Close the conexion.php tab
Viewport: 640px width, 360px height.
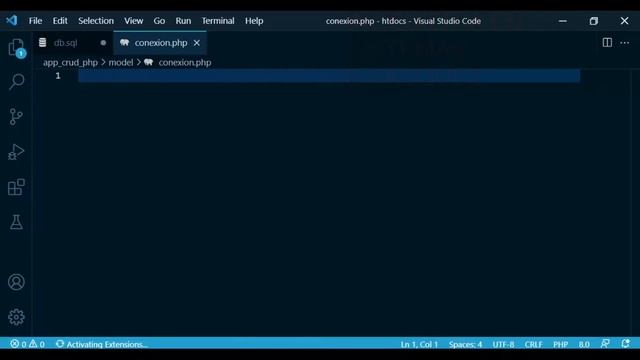coord(197,42)
